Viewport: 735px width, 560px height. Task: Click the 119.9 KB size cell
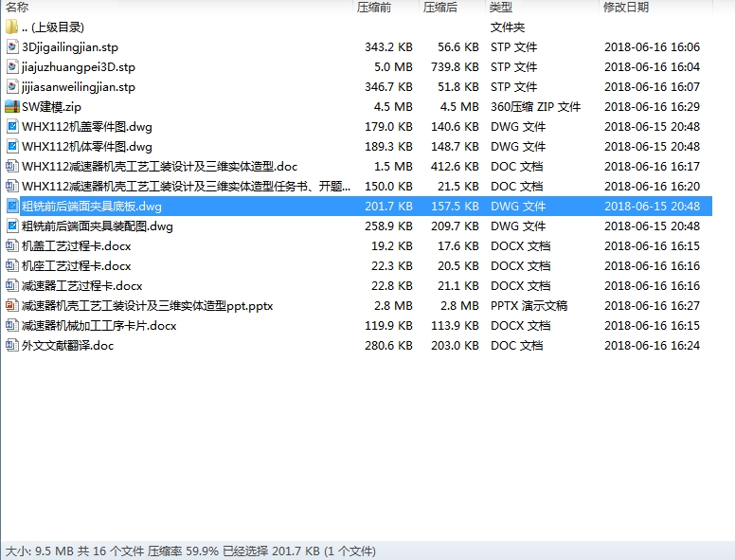click(x=388, y=326)
